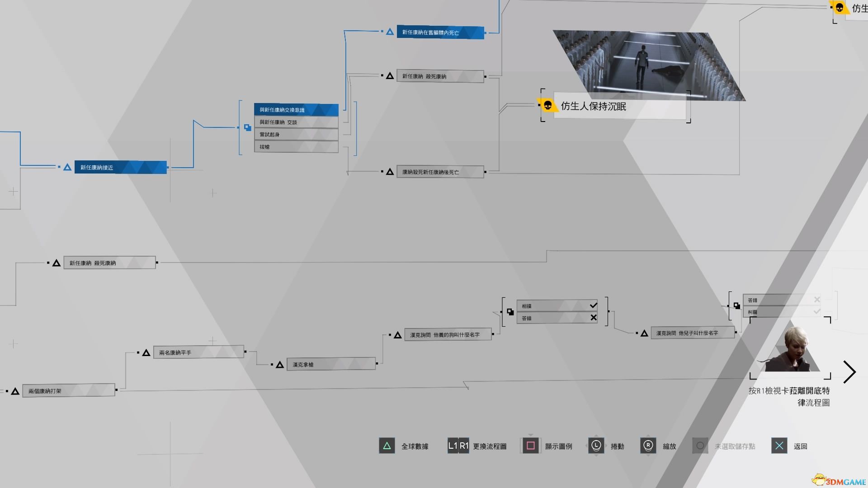The width and height of the screenshot is (868, 488).
Task: Select the answer option 相撲
Action: 557,306
